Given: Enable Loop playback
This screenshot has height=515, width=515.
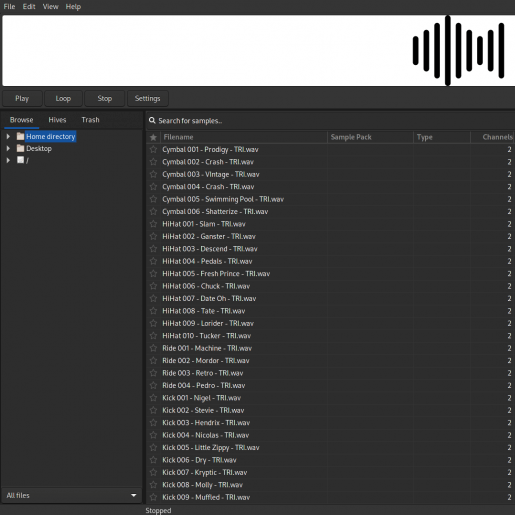Looking at the screenshot, I should click(x=63, y=98).
